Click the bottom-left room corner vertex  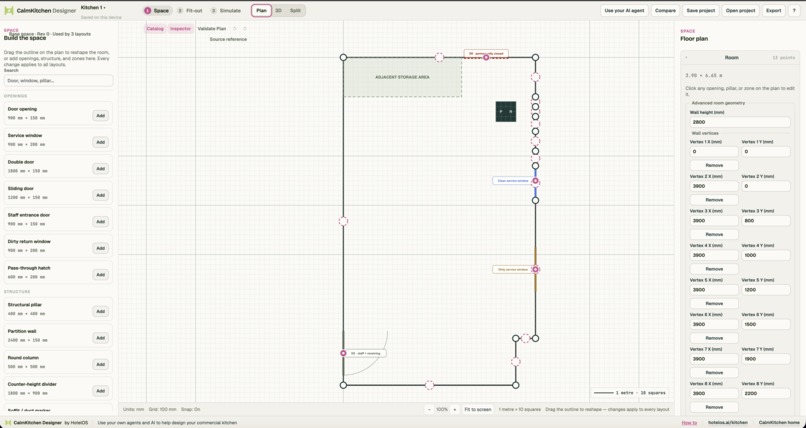pos(343,385)
